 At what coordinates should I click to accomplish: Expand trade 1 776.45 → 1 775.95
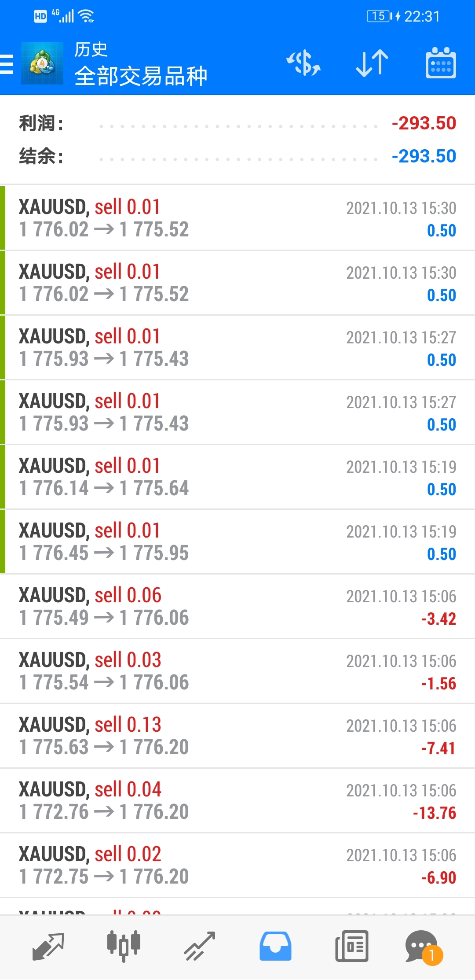tap(237, 542)
